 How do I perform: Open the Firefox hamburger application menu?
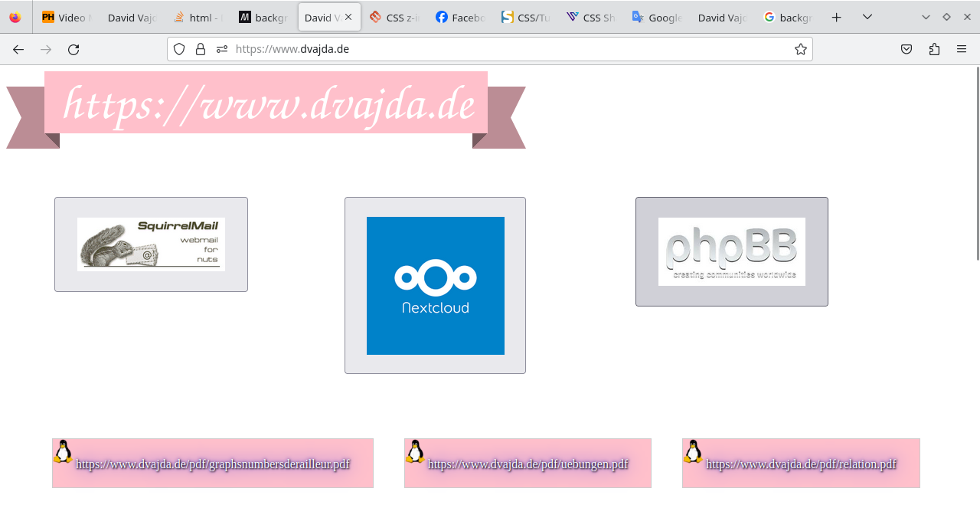click(x=962, y=49)
